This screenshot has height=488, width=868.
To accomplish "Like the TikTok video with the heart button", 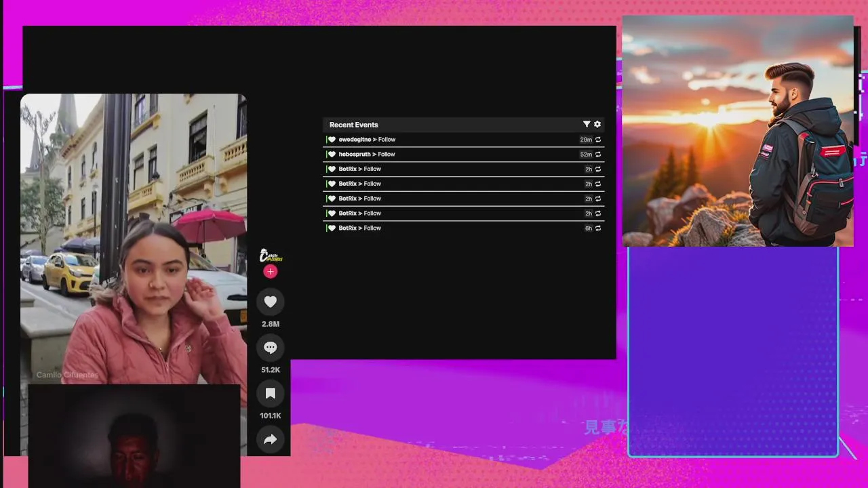I will click(271, 302).
